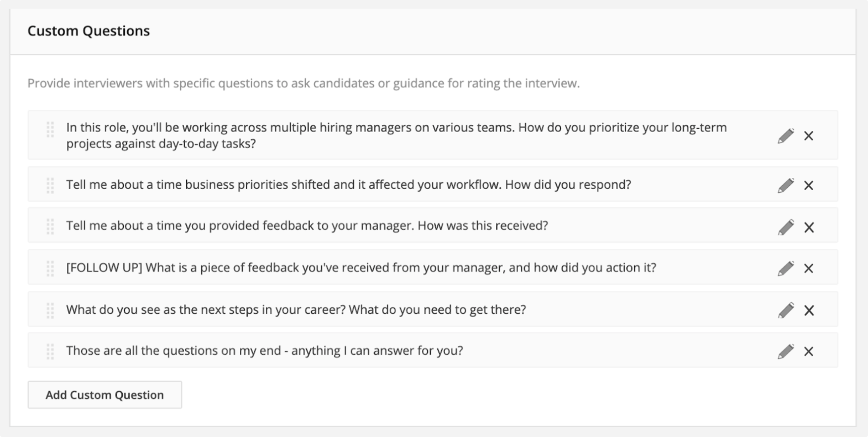868x437 pixels.
Task: Click drag handle of final 'questions on my end' row
Action: point(50,351)
